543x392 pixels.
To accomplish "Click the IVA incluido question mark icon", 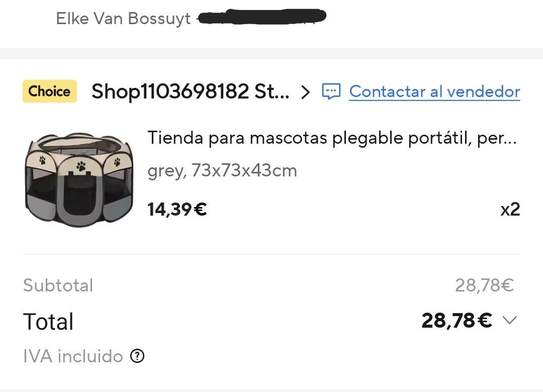I will [137, 356].
